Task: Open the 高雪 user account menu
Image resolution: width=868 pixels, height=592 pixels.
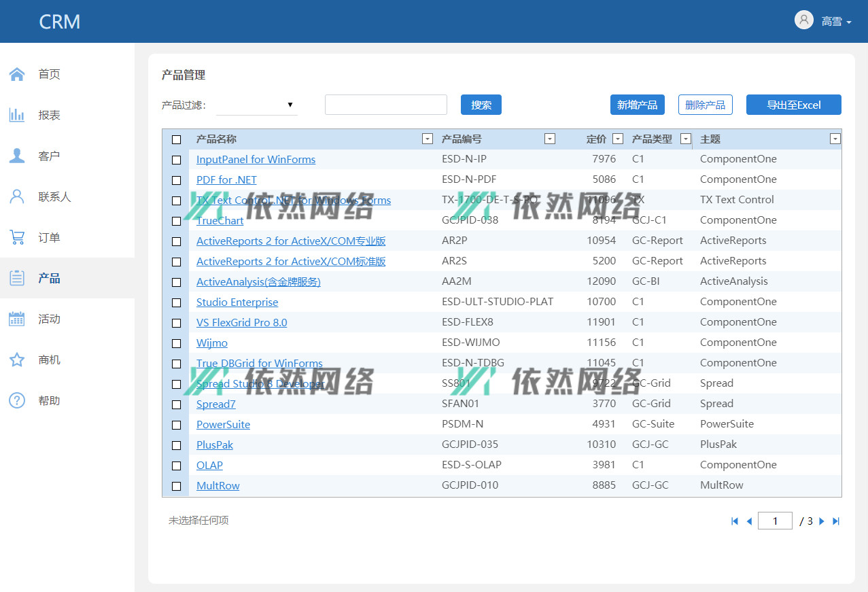Action: click(x=824, y=21)
